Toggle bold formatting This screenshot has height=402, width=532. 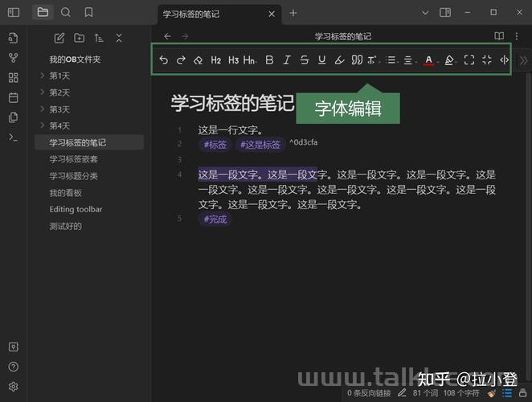point(269,60)
